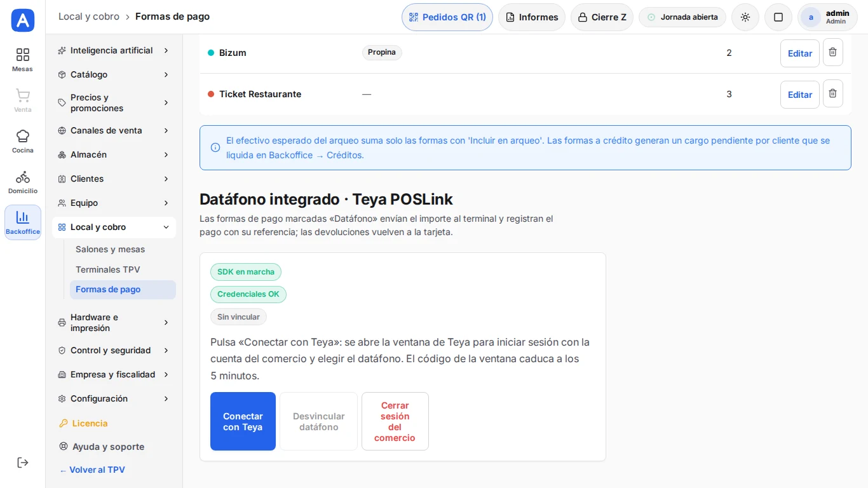
Task: Open the Cocina kitchen view
Action: point(23,141)
